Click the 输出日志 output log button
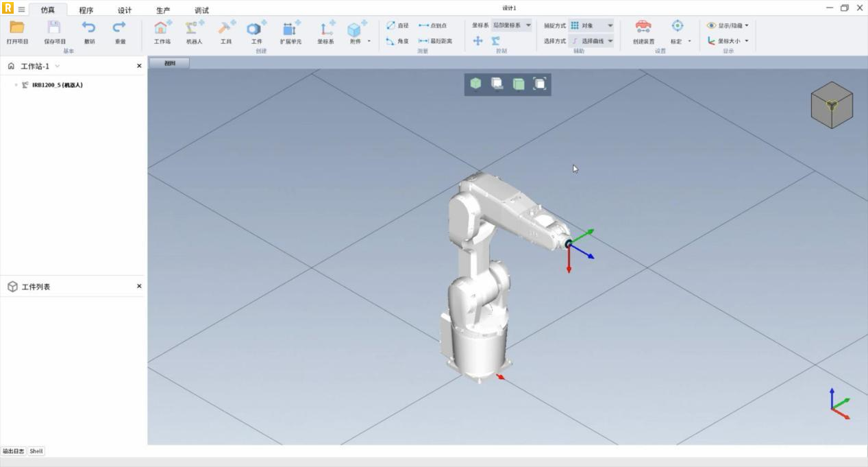This screenshot has width=868, height=467. coord(13,451)
